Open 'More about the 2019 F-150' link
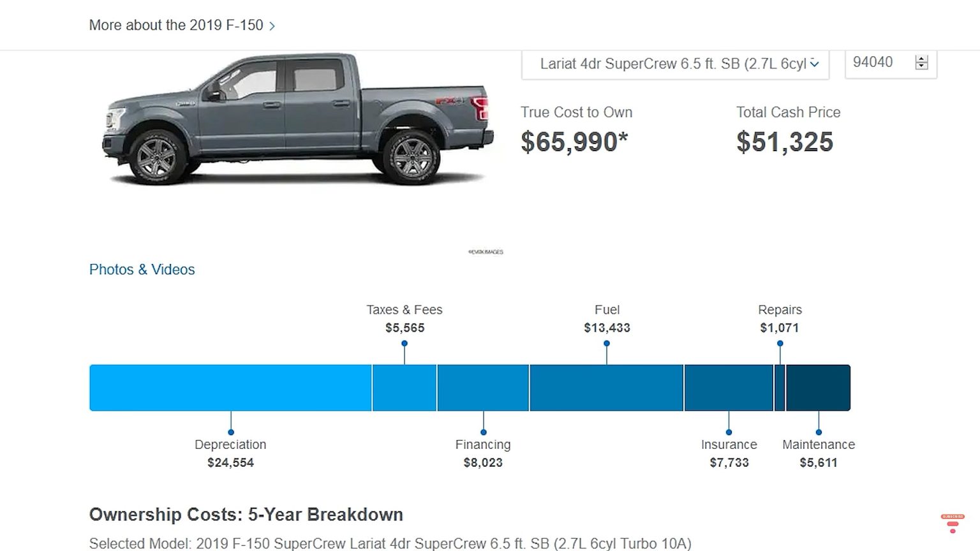The width and height of the screenshot is (980, 551). pyautogui.click(x=176, y=26)
